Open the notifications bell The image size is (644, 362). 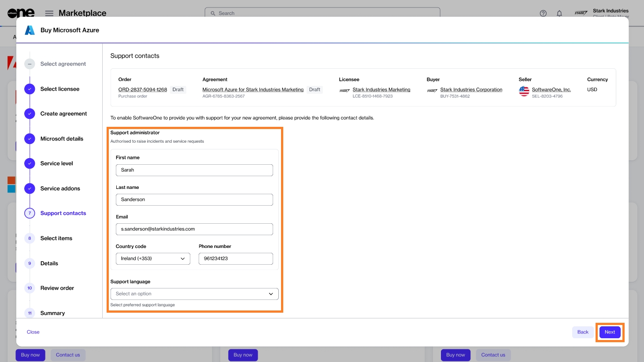click(x=559, y=13)
